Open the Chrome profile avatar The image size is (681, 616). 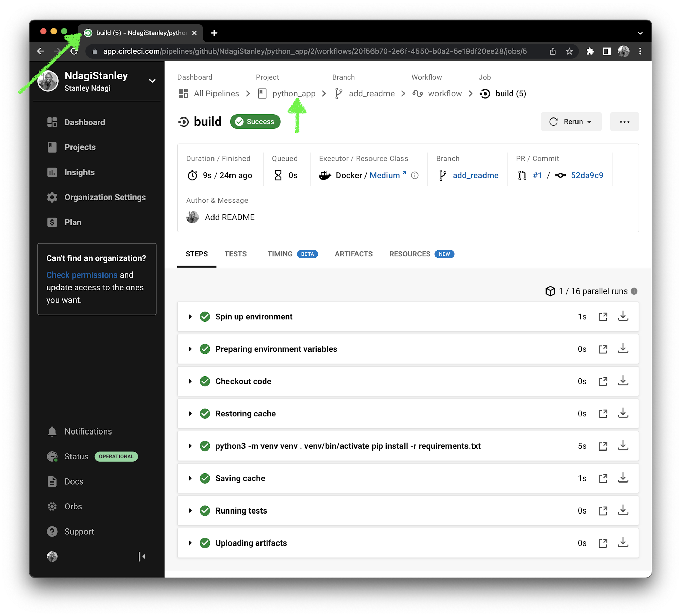pyautogui.click(x=623, y=51)
